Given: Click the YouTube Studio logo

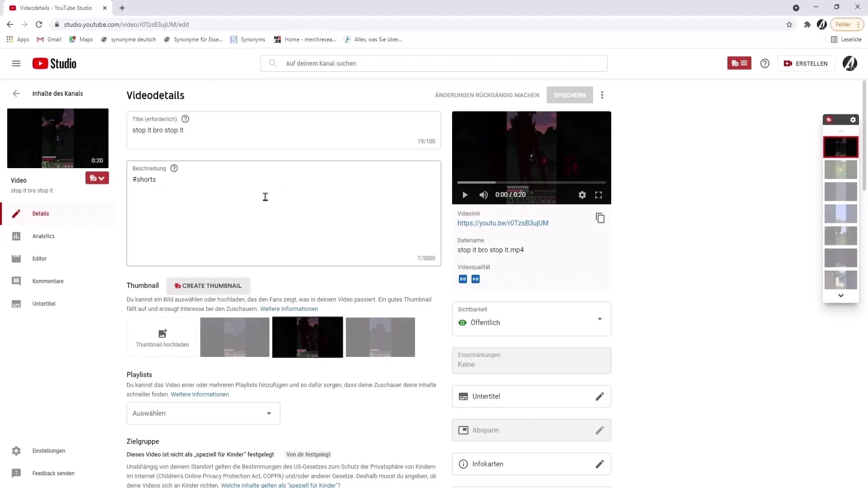Looking at the screenshot, I should coord(54,64).
